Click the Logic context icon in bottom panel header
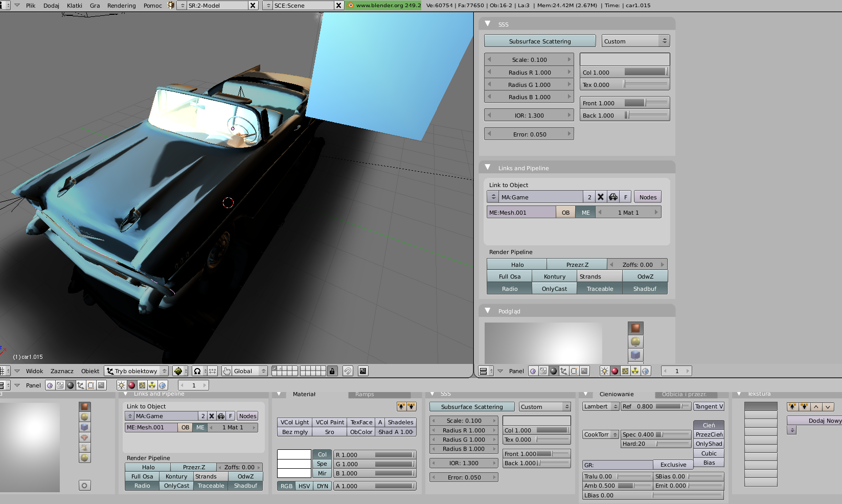Image resolution: width=842 pixels, height=504 pixels. pyautogui.click(x=50, y=385)
